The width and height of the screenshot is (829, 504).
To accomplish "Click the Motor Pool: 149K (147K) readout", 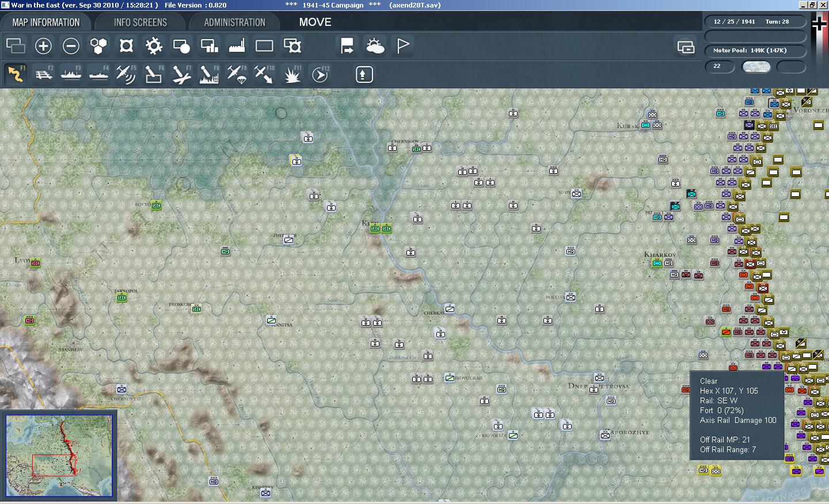I will click(750, 51).
